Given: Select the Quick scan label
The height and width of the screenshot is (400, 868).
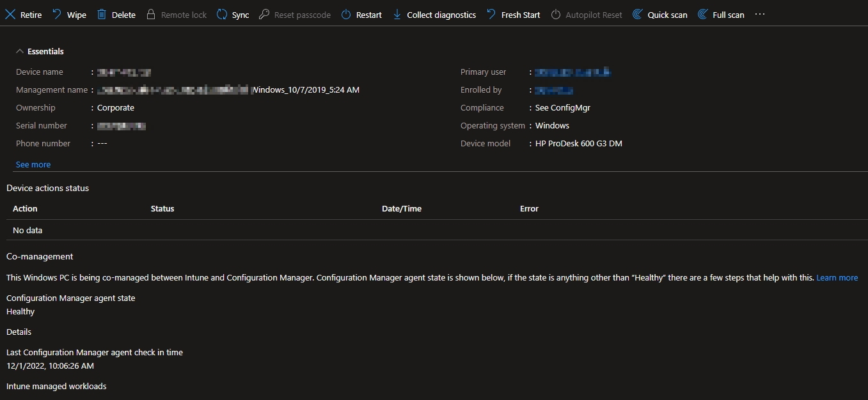Looking at the screenshot, I should click(668, 15).
